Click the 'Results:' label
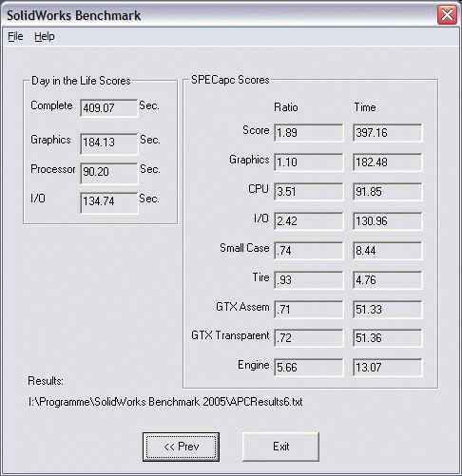This screenshot has width=462, height=476. [x=46, y=381]
